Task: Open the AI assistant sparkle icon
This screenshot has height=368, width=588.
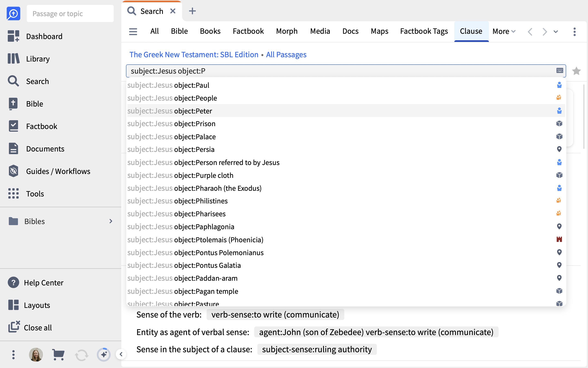Action: tap(104, 355)
